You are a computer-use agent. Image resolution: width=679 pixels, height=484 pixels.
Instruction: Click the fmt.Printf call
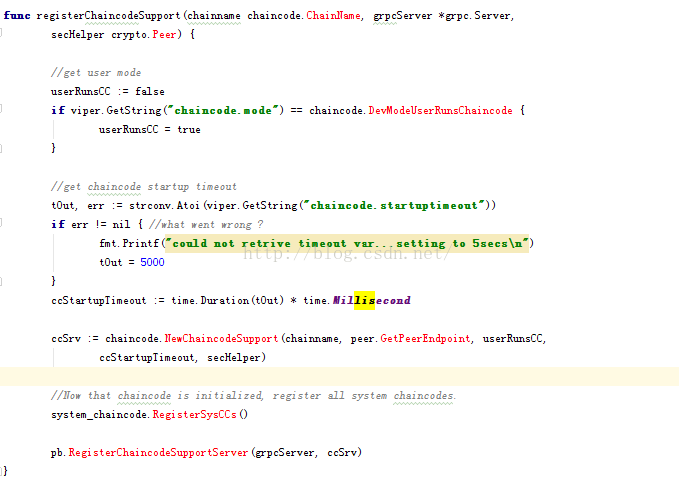(x=129, y=243)
